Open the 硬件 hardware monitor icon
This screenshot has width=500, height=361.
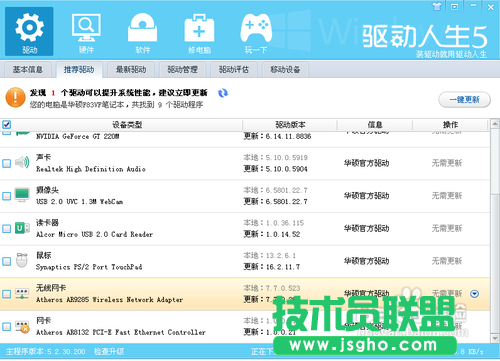pos(86,32)
